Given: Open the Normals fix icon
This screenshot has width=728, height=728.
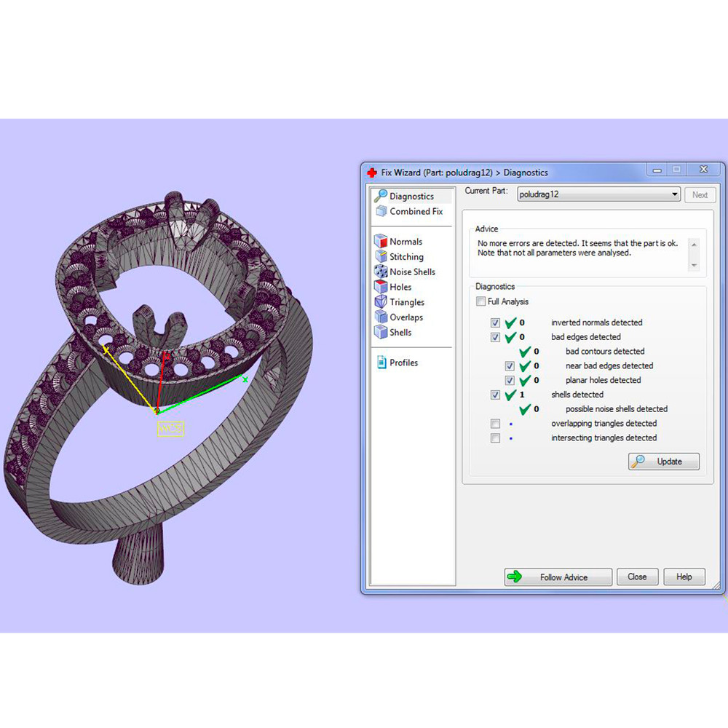Looking at the screenshot, I should click(381, 241).
